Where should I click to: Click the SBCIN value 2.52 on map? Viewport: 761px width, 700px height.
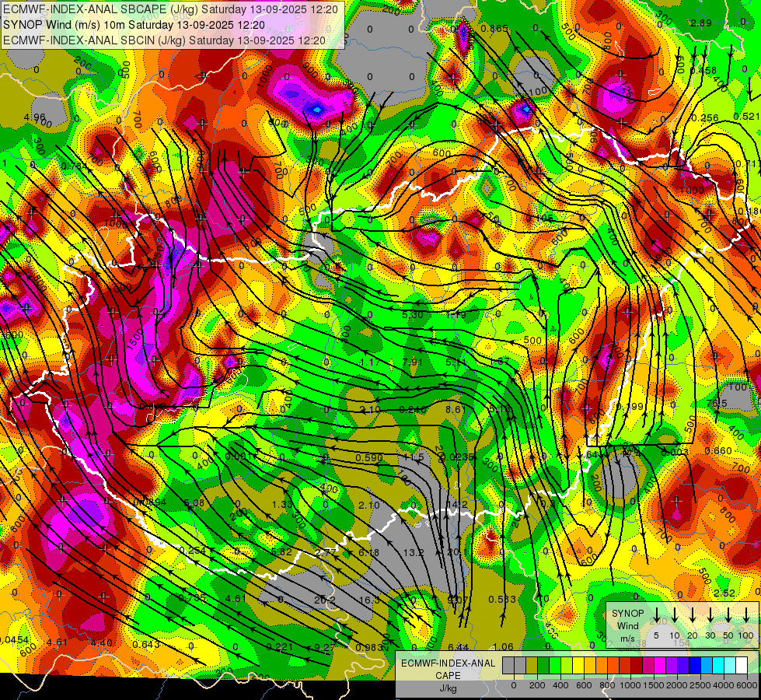tap(724, 593)
